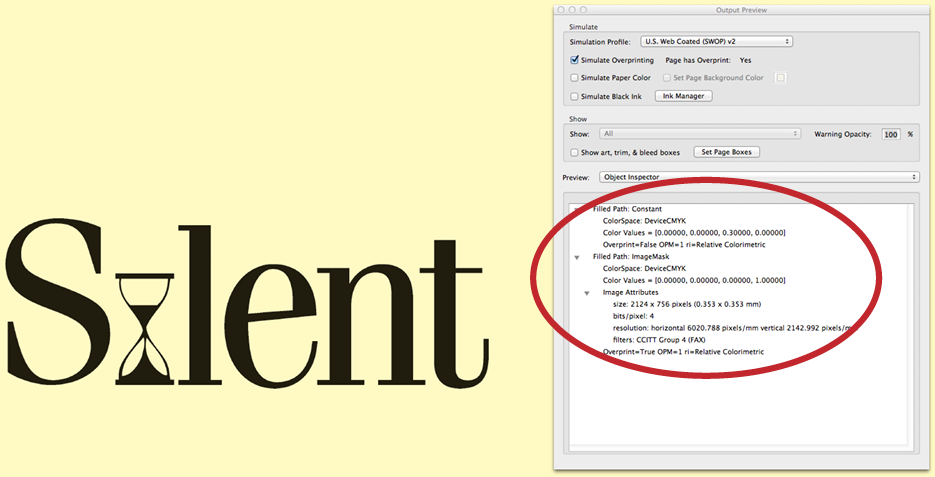The height and width of the screenshot is (477, 935).
Task: Select the 'Filled Path: ImageMask' row
Action: 631,257
